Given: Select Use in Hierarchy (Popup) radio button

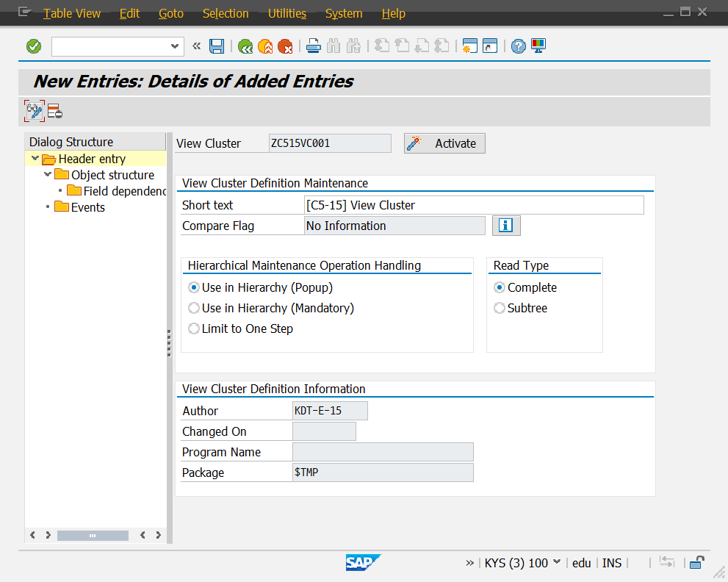Looking at the screenshot, I should (194, 287).
